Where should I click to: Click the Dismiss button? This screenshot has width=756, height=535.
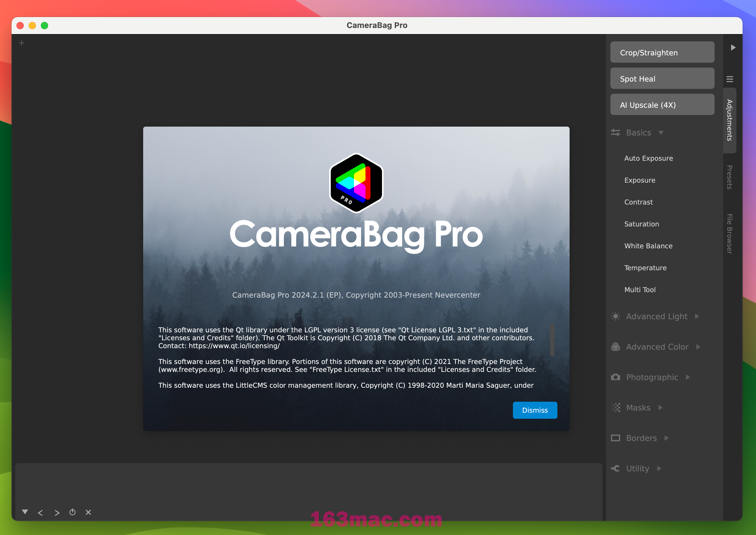coord(534,411)
